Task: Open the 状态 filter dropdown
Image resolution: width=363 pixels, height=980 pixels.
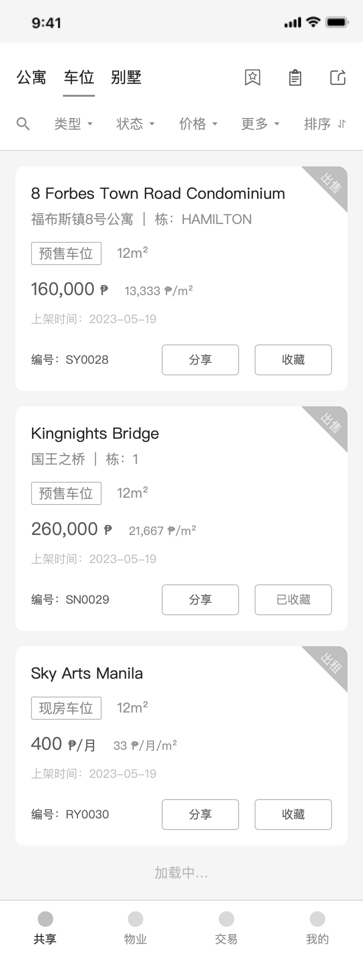Action: (135, 124)
